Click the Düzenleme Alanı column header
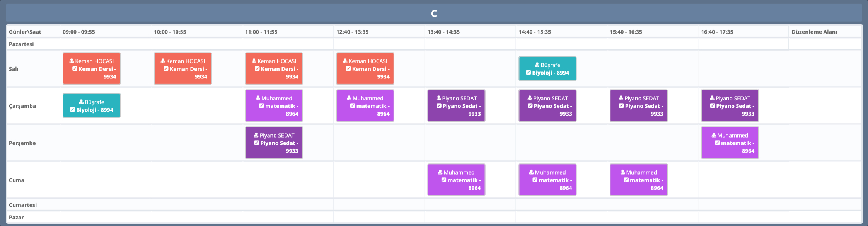Screen dimensions: 868x226 [x=814, y=32]
